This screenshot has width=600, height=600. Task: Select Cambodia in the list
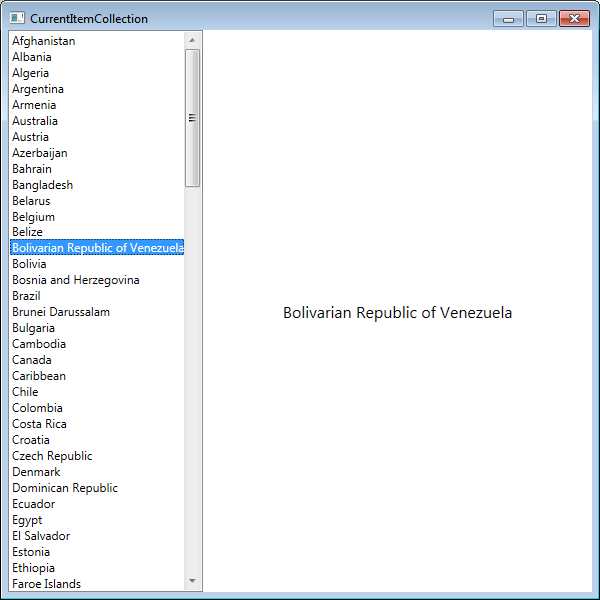click(97, 344)
